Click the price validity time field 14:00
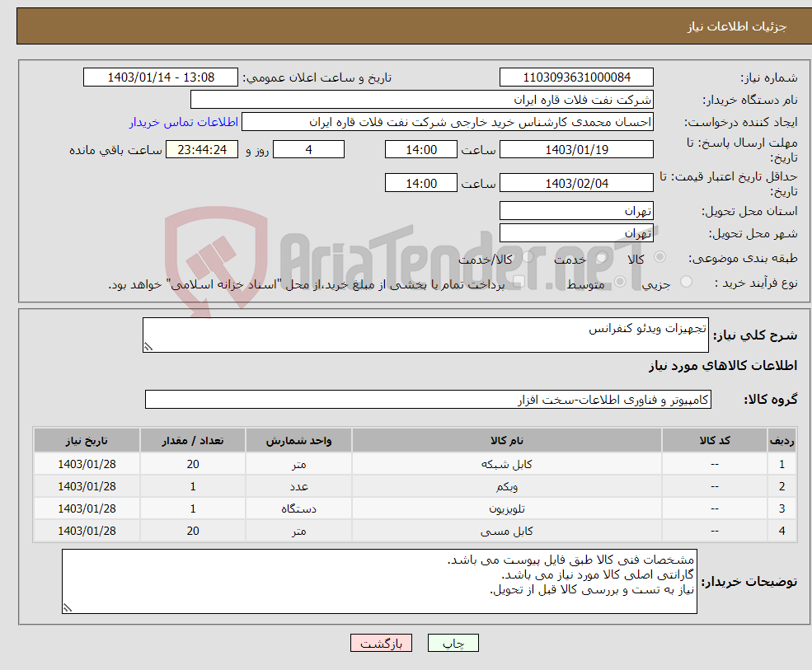812x670 pixels. coord(421,183)
